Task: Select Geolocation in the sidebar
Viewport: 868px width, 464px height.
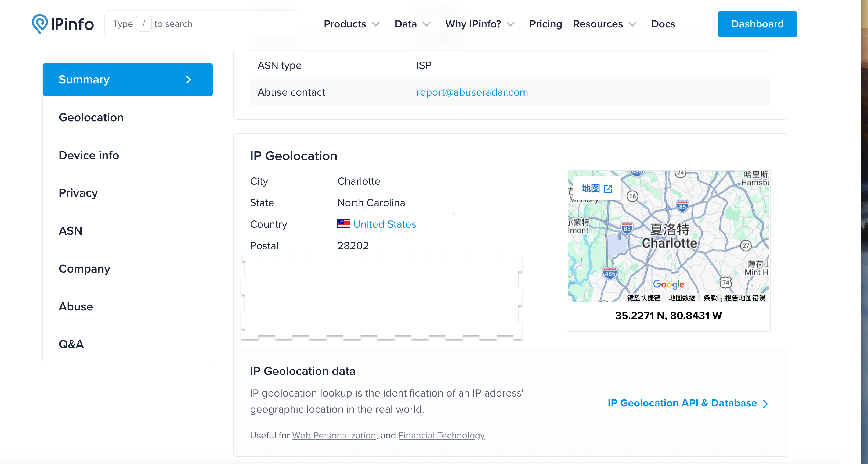Action: [x=91, y=117]
